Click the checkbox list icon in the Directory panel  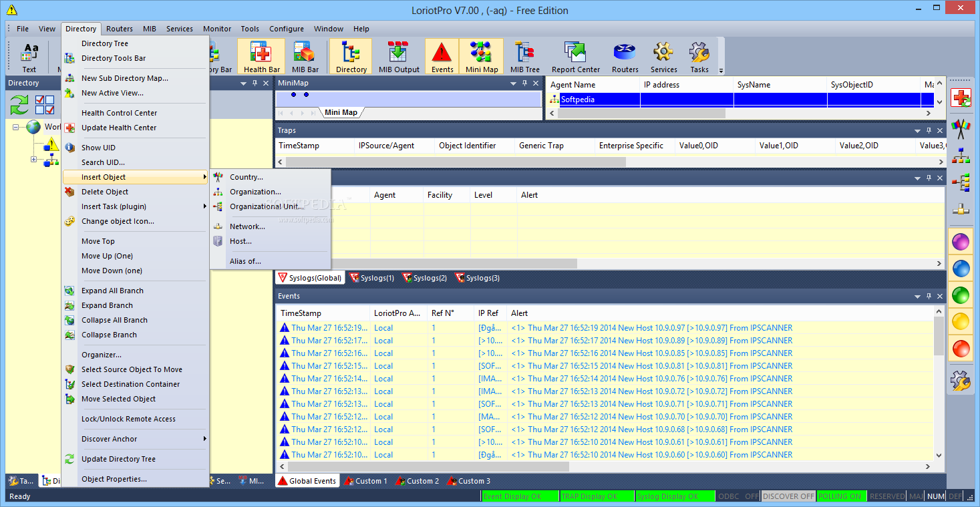click(x=45, y=105)
